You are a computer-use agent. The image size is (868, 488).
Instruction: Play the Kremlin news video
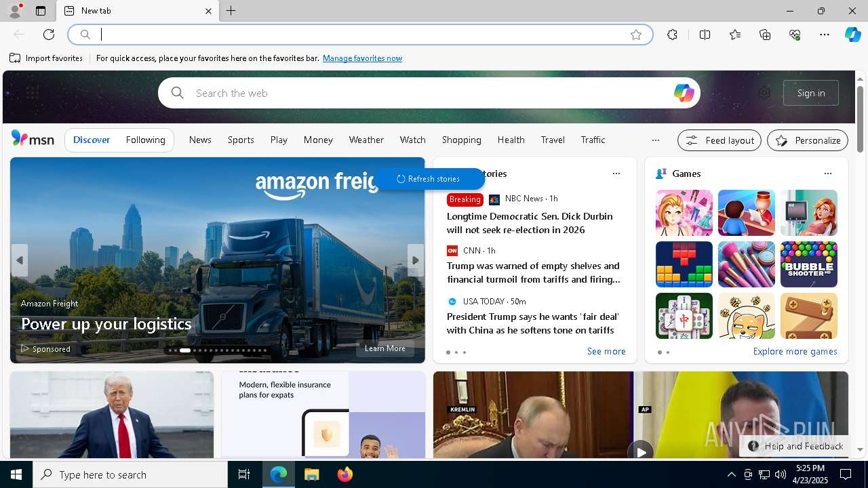[x=640, y=451]
